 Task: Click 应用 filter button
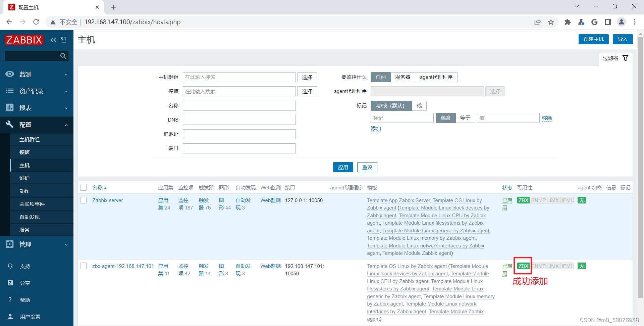(343, 167)
